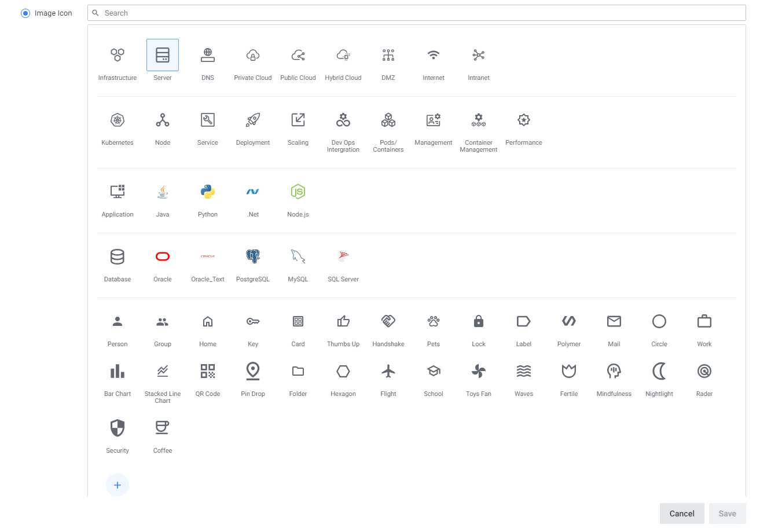Choose the MySQL dolphin icon
The height and width of the screenshot is (532, 760).
tap(298, 257)
